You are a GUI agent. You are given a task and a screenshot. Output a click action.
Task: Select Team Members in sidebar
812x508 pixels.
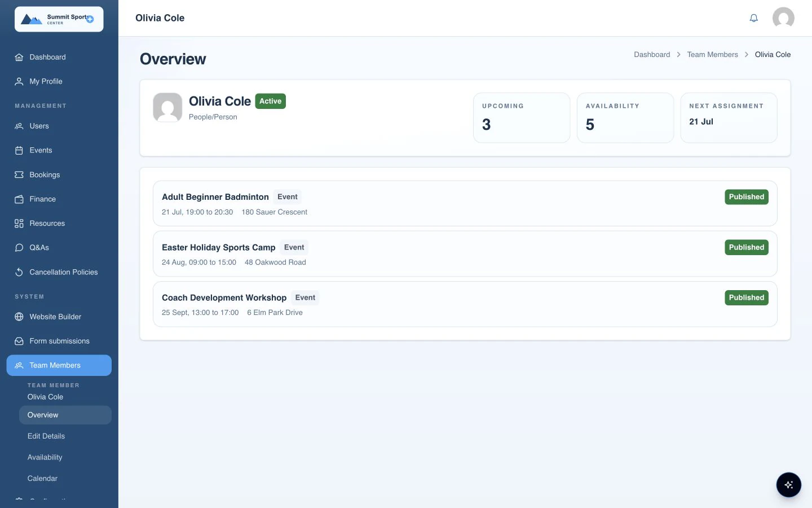pyautogui.click(x=59, y=365)
